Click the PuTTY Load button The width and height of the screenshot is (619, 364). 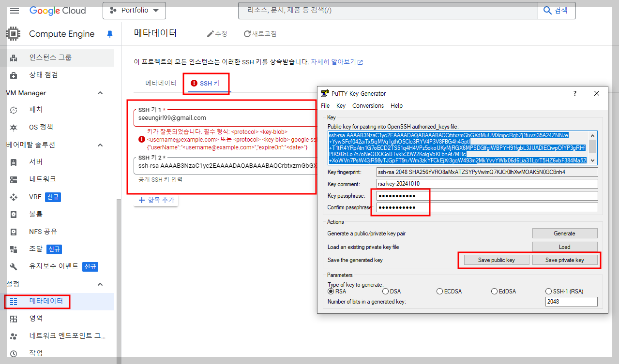tap(564, 247)
